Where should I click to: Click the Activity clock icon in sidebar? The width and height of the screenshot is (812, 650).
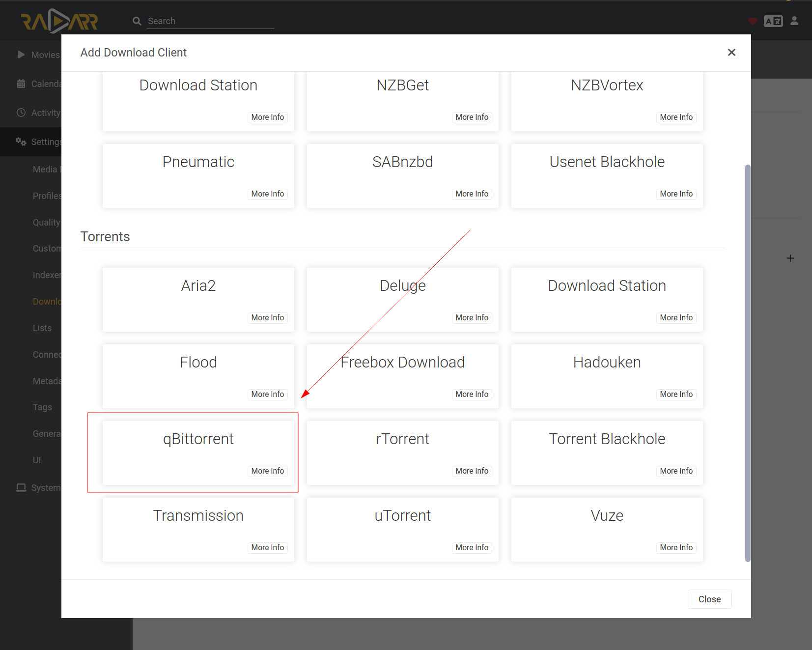[21, 113]
